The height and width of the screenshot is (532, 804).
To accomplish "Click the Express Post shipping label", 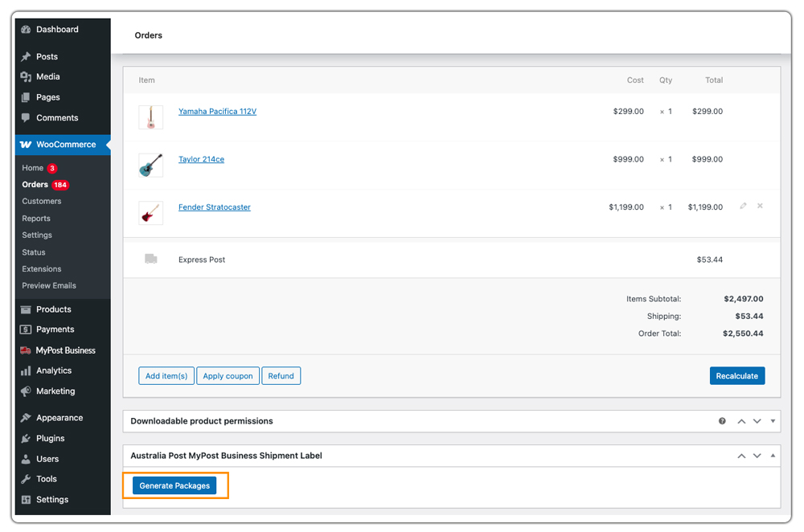I will tap(202, 260).
